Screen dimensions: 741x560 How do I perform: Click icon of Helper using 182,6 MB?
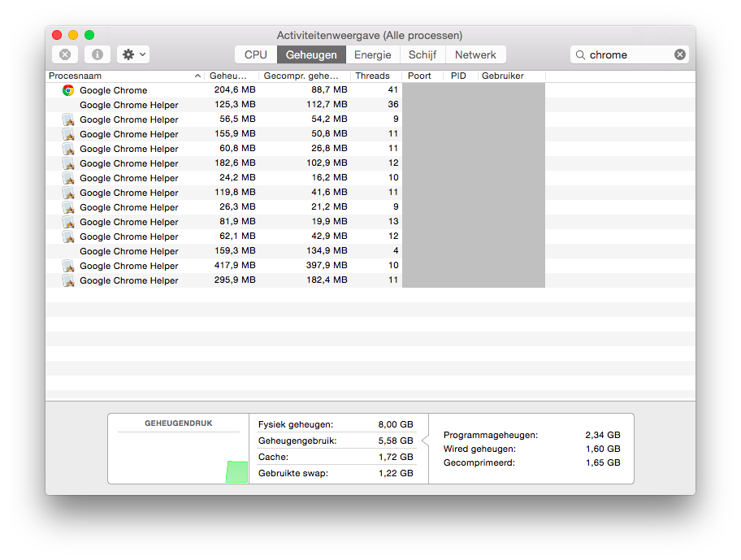[68, 163]
